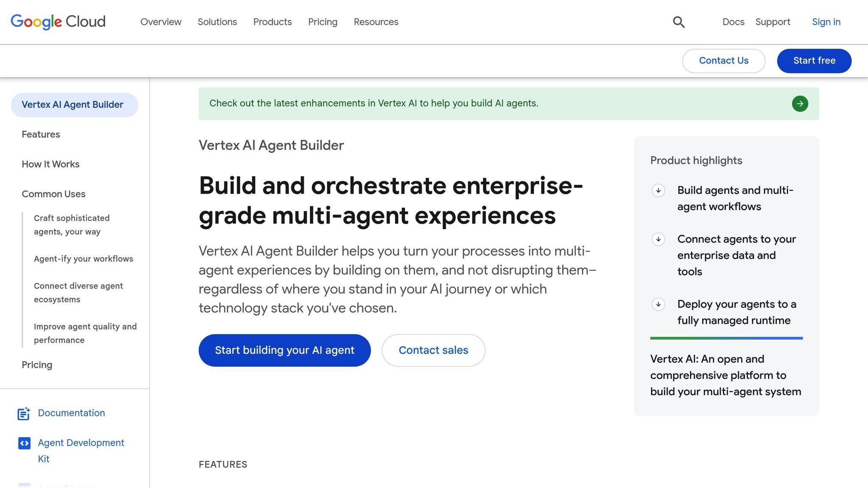Open the Solutions menu
The height and width of the screenshot is (488, 868).
pyautogui.click(x=217, y=22)
